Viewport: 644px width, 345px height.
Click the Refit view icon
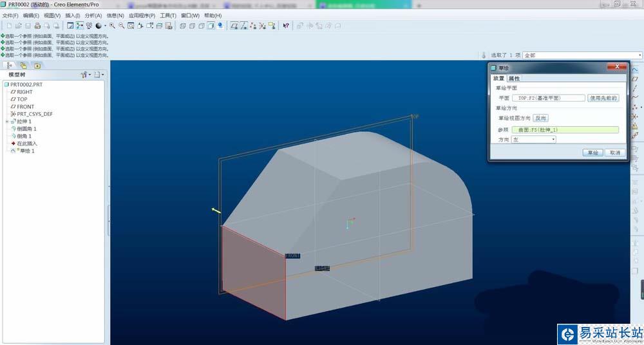click(131, 26)
